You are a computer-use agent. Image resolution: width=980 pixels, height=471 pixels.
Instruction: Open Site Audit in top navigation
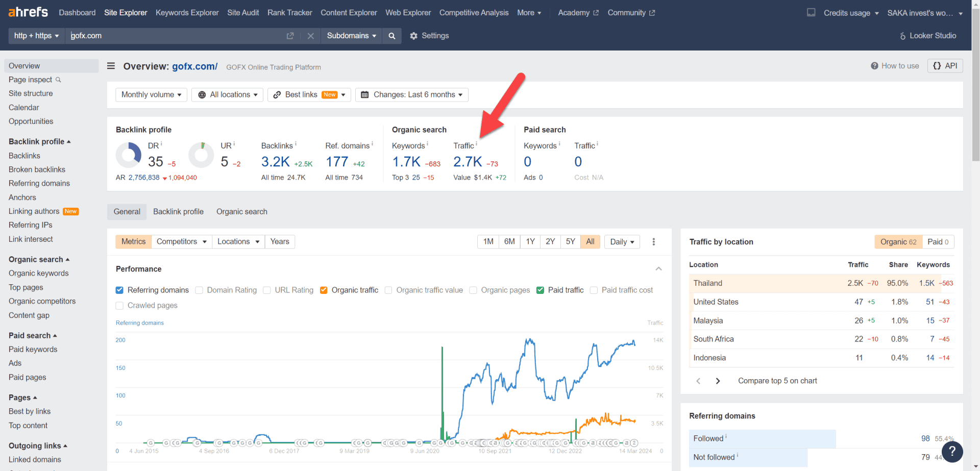[x=243, y=13]
